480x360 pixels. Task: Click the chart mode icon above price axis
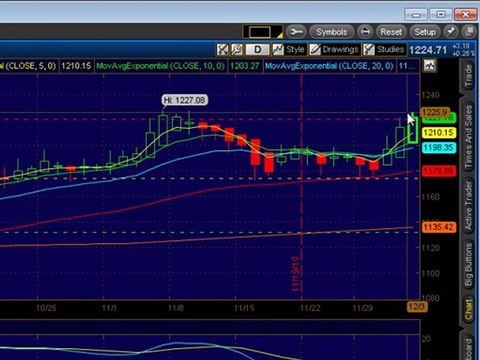click(429, 65)
